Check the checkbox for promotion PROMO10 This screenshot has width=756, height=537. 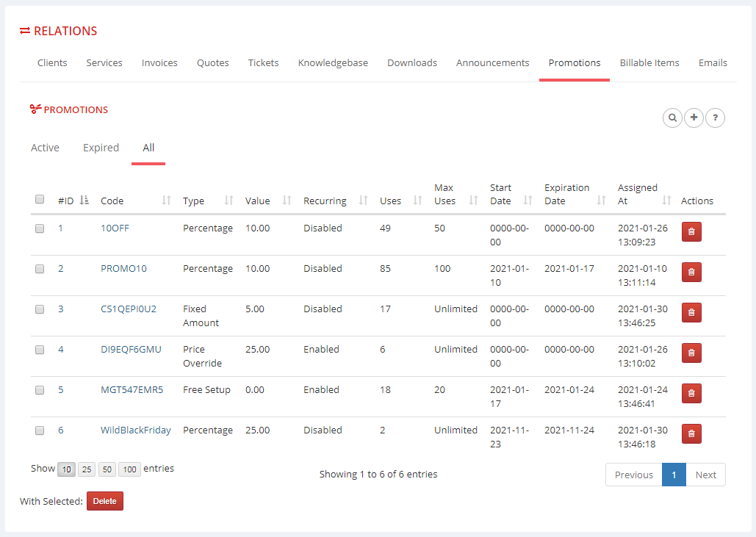click(39, 269)
